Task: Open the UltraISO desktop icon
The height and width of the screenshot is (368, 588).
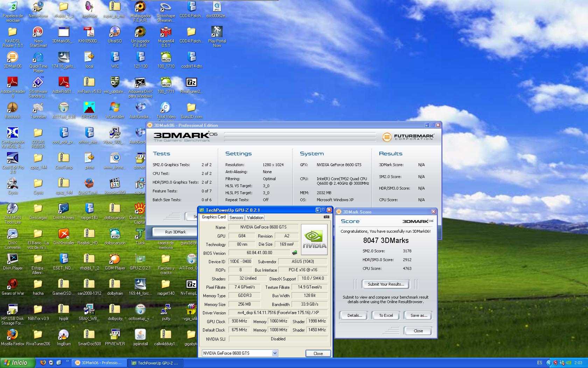Action: (115, 34)
